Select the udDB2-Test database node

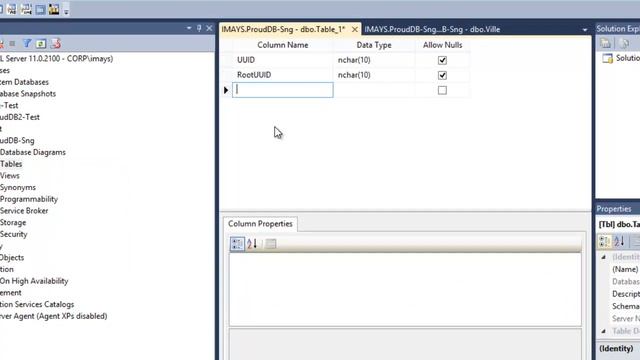(20, 117)
